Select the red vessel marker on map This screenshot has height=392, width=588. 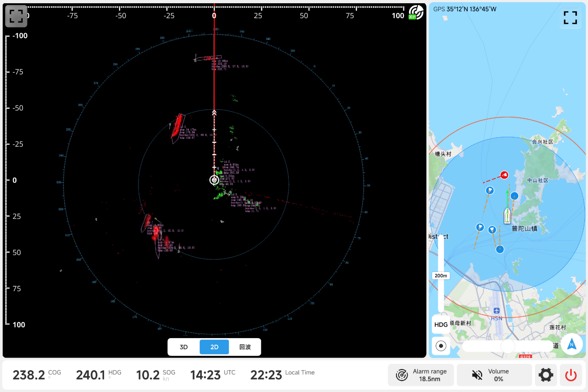point(504,175)
